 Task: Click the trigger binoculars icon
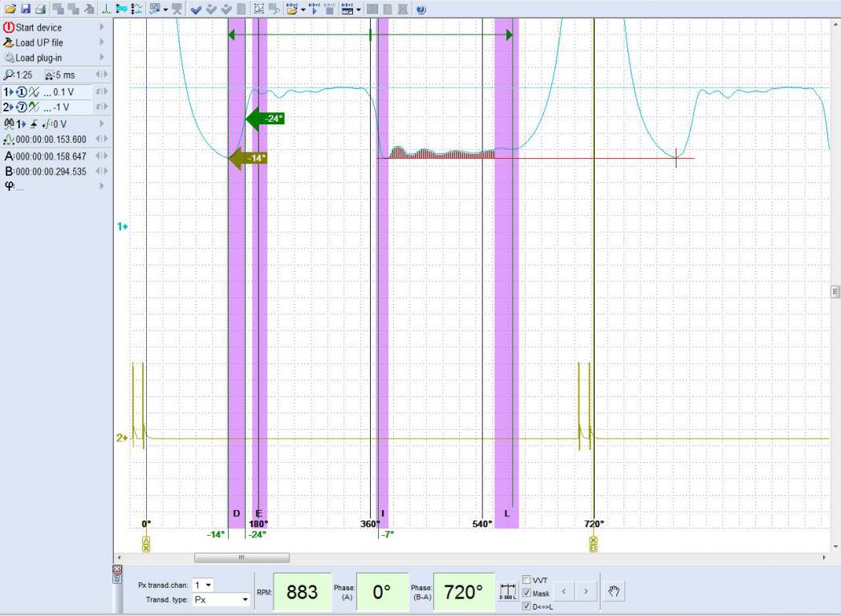(x=9, y=124)
